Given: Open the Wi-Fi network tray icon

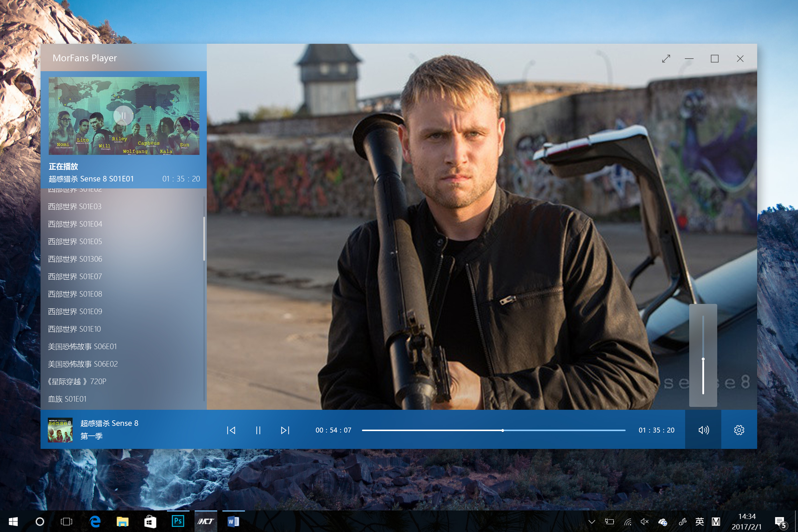Looking at the screenshot, I should [627, 522].
